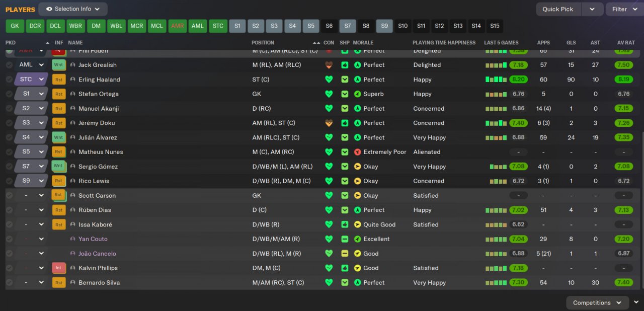This screenshot has width=644, height=311.
Task: Sort by the MORALE column header
Action: [x=363, y=43]
